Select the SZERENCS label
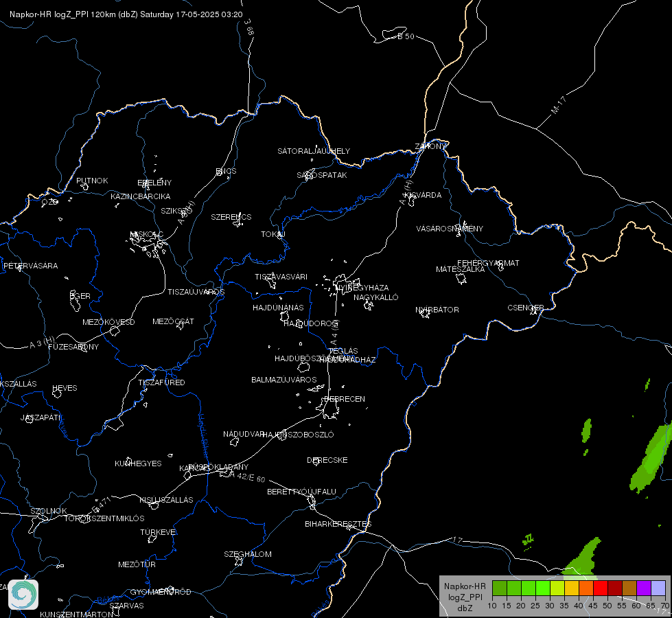 pos(231,217)
